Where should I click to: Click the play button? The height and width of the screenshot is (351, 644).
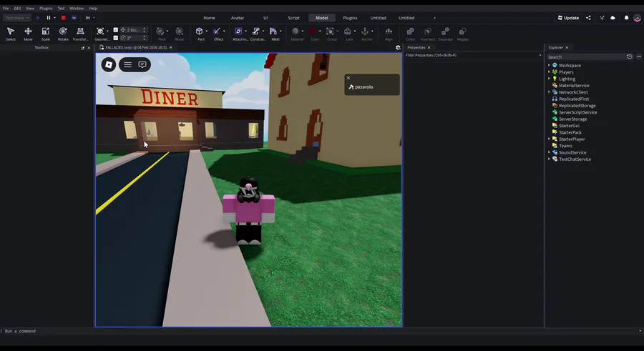tap(38, 18)
